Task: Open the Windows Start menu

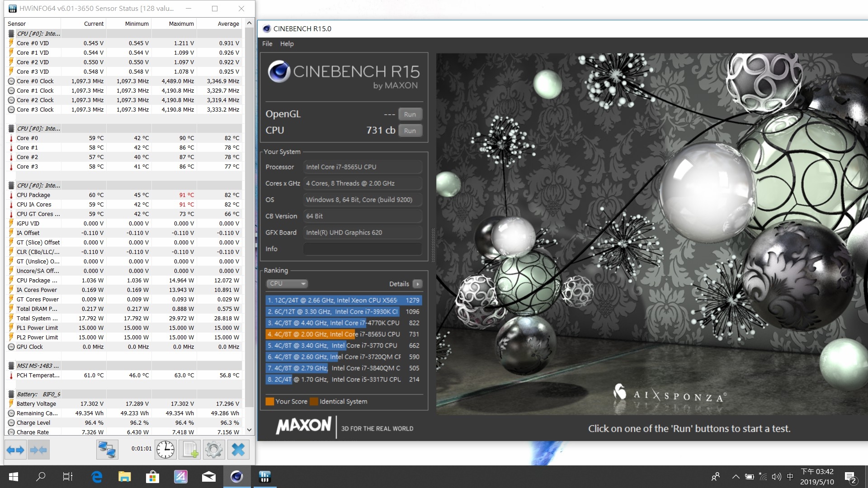Action: point(13,477)
